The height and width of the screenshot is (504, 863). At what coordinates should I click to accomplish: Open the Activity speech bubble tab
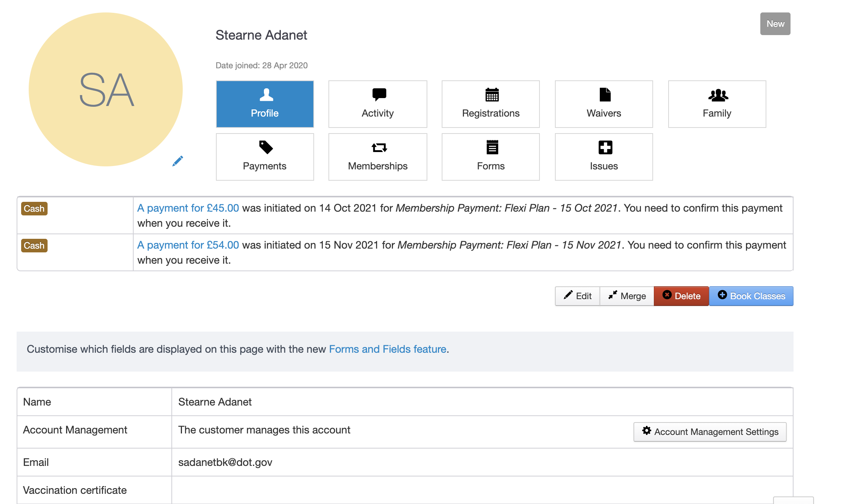coord(378,104)
